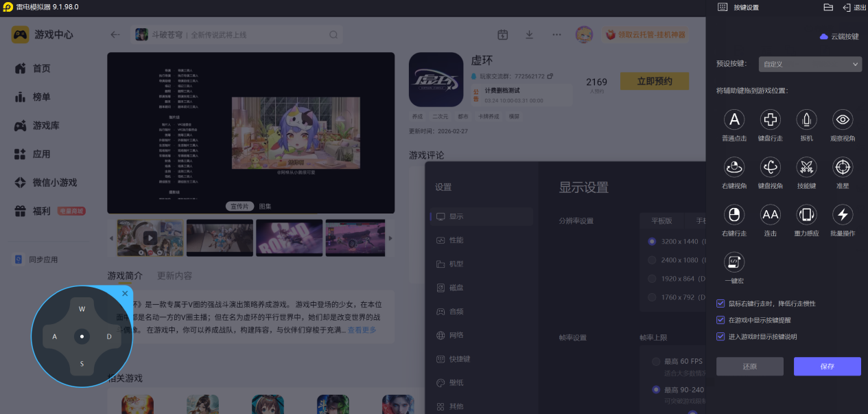868x414 pixels.
Task: Choose the 扳机 trigger key icon
Action: [x=806, y=119]
